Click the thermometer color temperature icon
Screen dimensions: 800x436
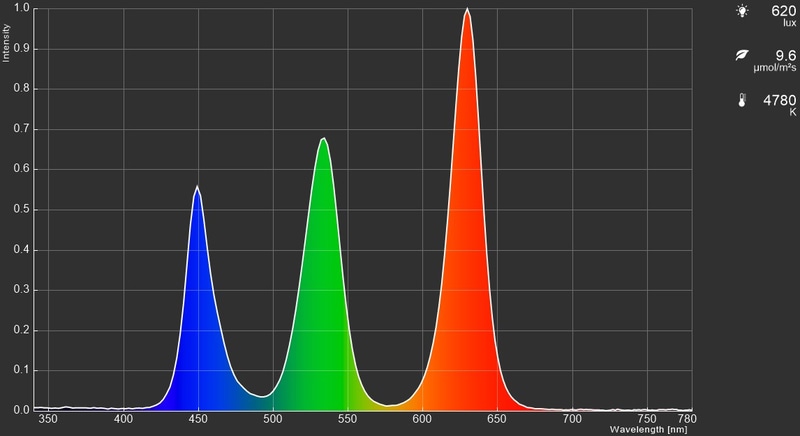[x=742, y=100]
